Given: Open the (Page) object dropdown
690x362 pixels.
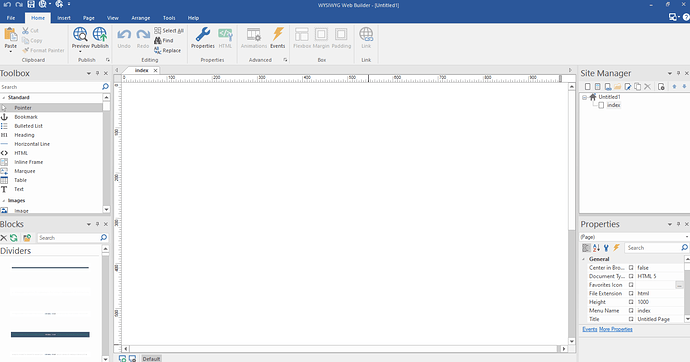Looking at the screenshot, I should click(686, 237).
